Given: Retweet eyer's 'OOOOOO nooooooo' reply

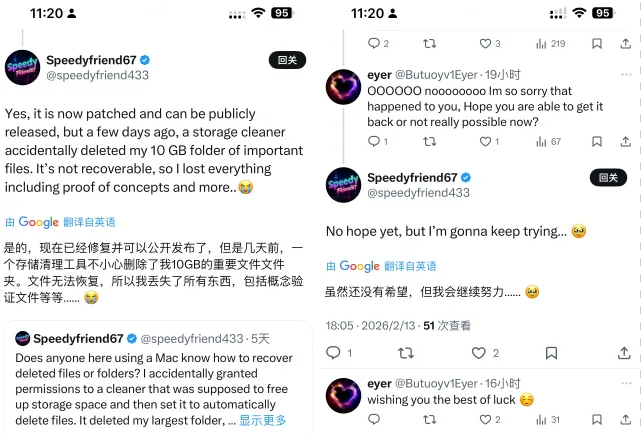Looking at the screenshot, I should (x=429, y=142).
